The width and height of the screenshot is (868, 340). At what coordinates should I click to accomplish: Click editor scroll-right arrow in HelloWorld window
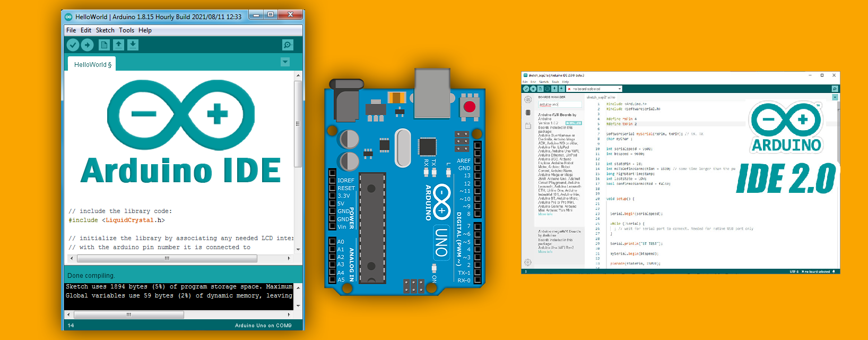coord(289,258)
